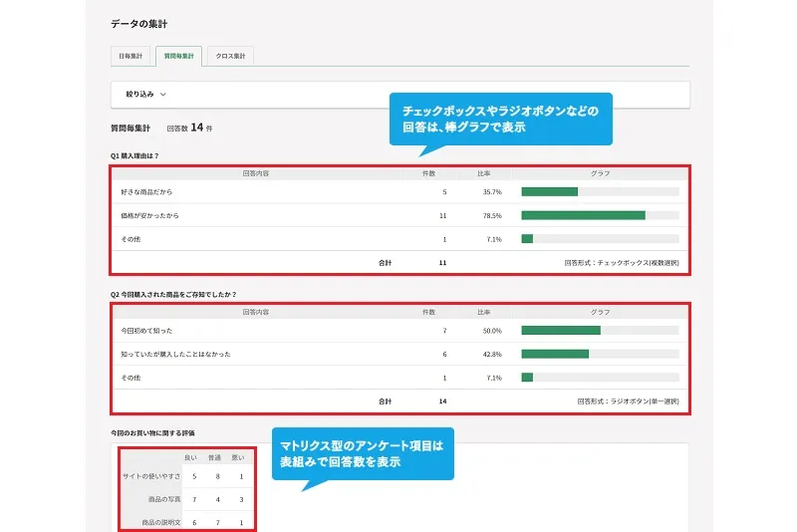Click the green bar for 今回初めて知った
The height and width of the screenshot is (532, 797).
pos(560,330)
